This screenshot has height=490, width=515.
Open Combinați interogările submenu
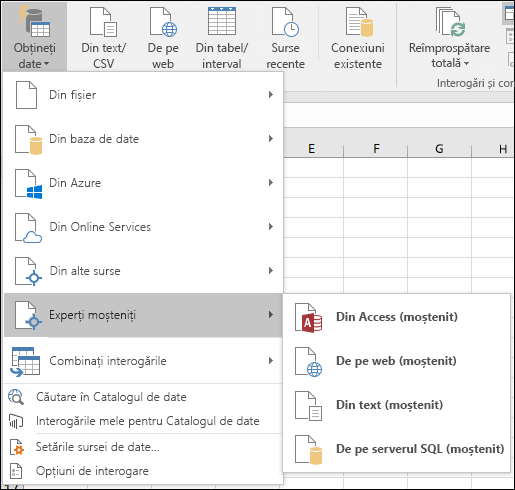pos(143,361)
